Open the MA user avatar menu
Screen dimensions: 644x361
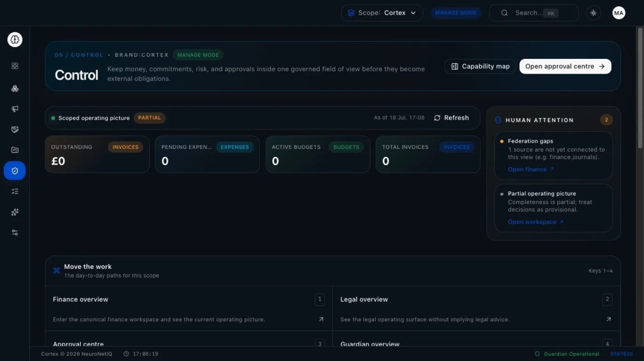click(x=619, y=13)
